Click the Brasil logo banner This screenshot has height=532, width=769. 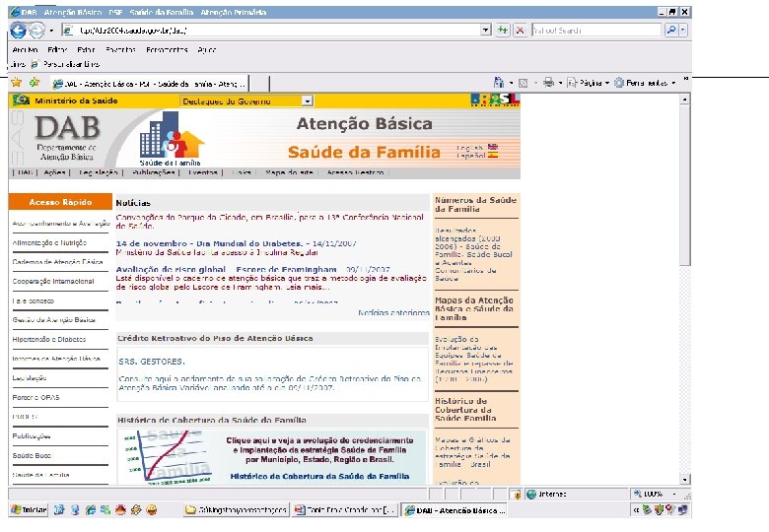[x=494, y=100]
